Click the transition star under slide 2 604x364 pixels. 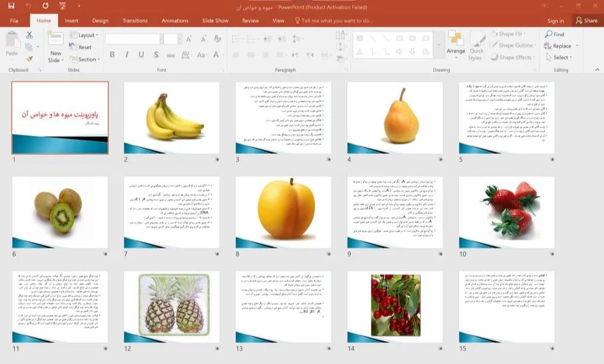coord(217,159)
